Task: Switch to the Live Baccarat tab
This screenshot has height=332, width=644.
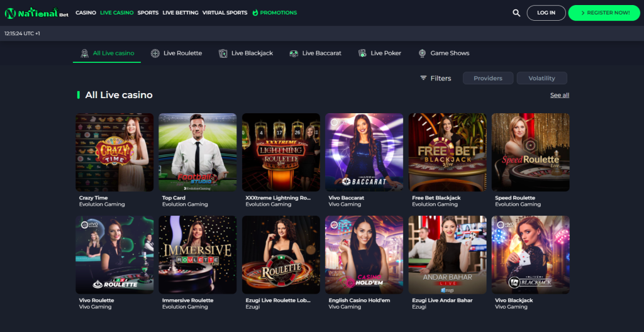Action: pyautogui.click(x=315, y=53)
